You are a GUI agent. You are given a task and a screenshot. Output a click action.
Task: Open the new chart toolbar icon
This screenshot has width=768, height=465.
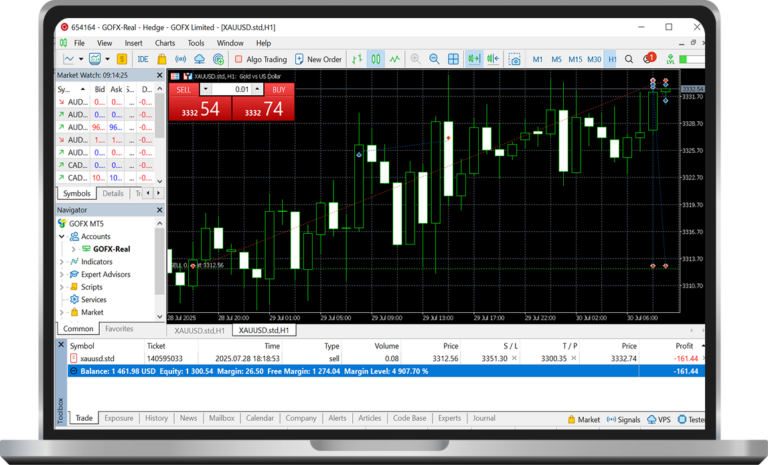click(69, 59)
